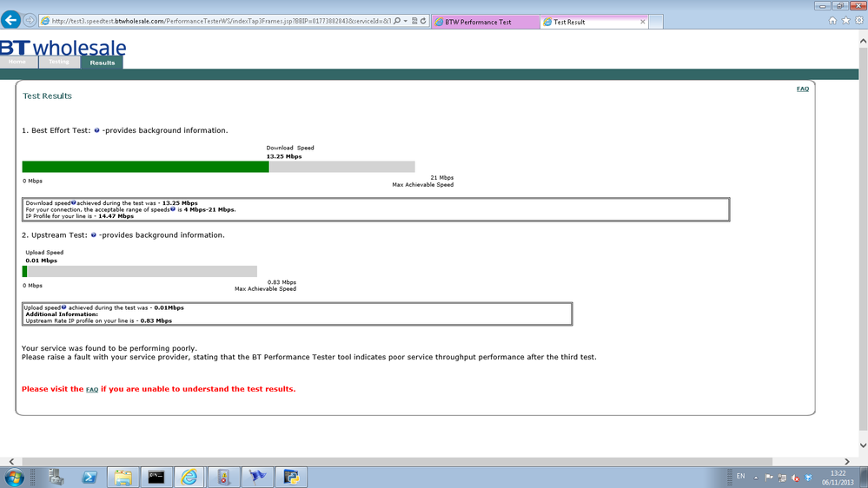Image resolution: width=868 pixels, height=488 pixels.
Task: Click the green download speed progress bar
Action: (146, 167)
